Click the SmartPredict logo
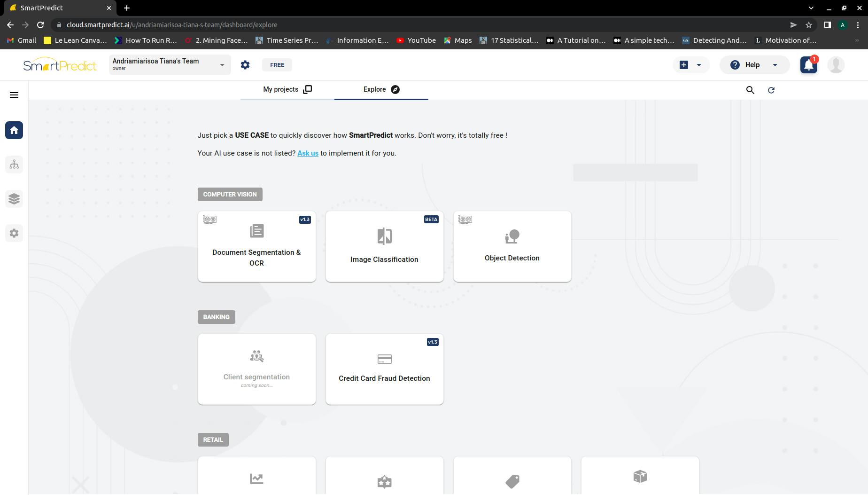Screen dimensions: 868x495 [60, 65]
